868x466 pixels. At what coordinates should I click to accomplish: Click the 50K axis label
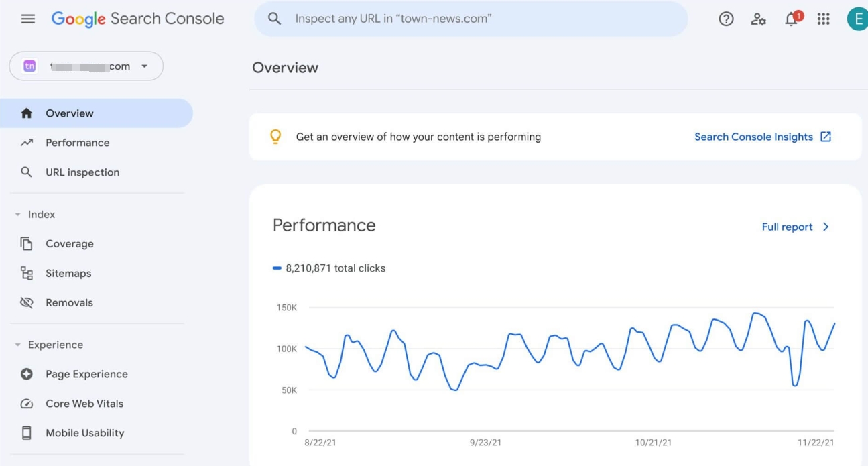coord(289,390)
